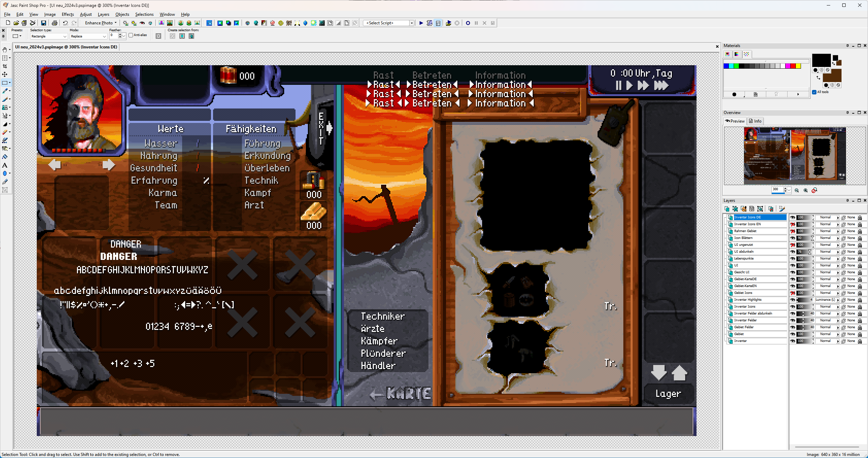This screenshot has height=458, width=868.
Task: Click the Feather value input field
Action: pyautogui.click(x=114, y=35)
